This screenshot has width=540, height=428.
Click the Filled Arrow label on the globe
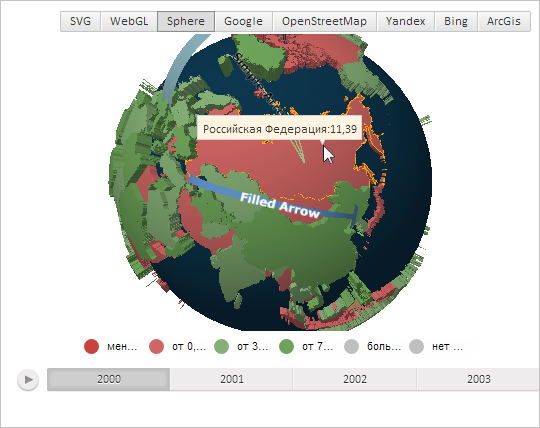pos(280,206)
